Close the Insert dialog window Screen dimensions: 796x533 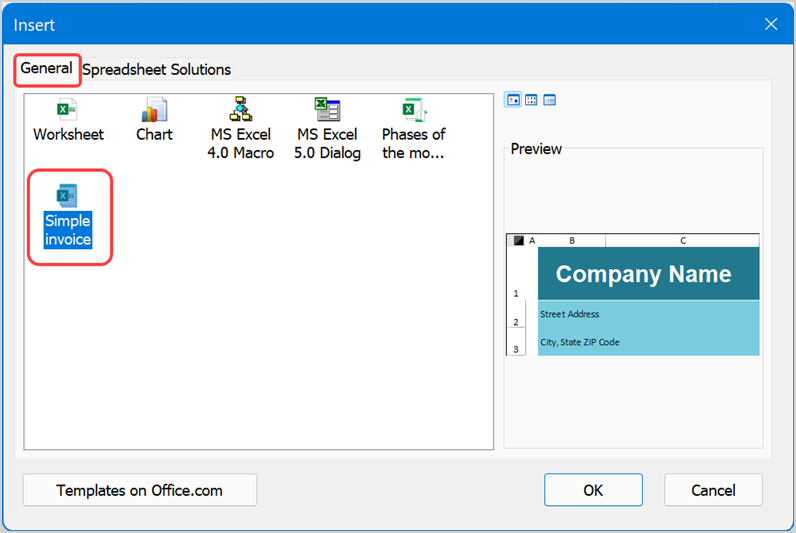tap(770, 24)
